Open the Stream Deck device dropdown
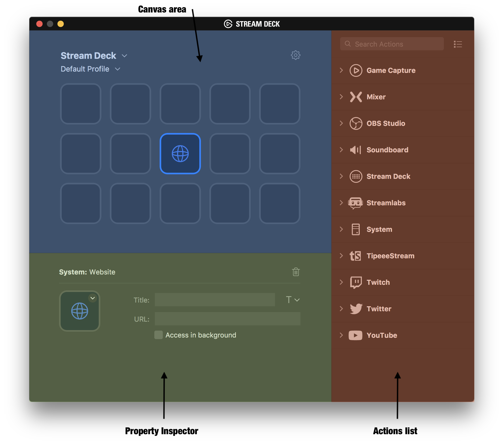This screenshot has height=444, width=504. pyautogui.click(x=124, y=56)
